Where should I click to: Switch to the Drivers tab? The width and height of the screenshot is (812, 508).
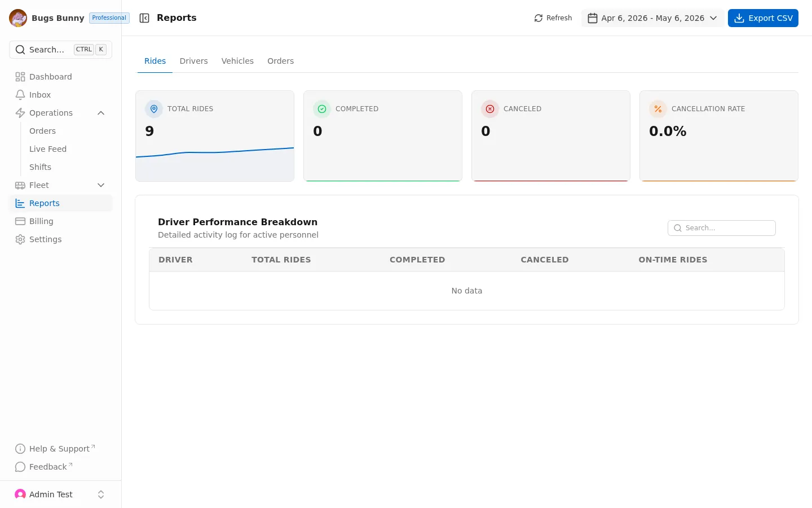tap(193, 61)
